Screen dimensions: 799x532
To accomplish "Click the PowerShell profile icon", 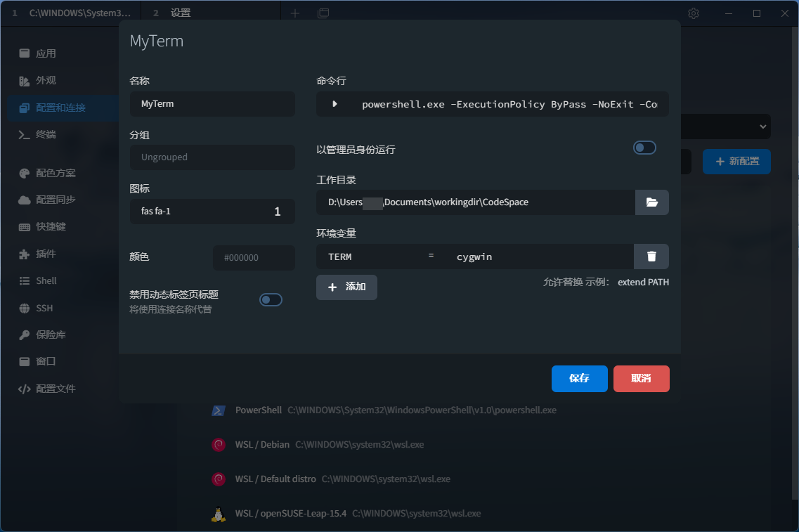I will click(219, 410).
